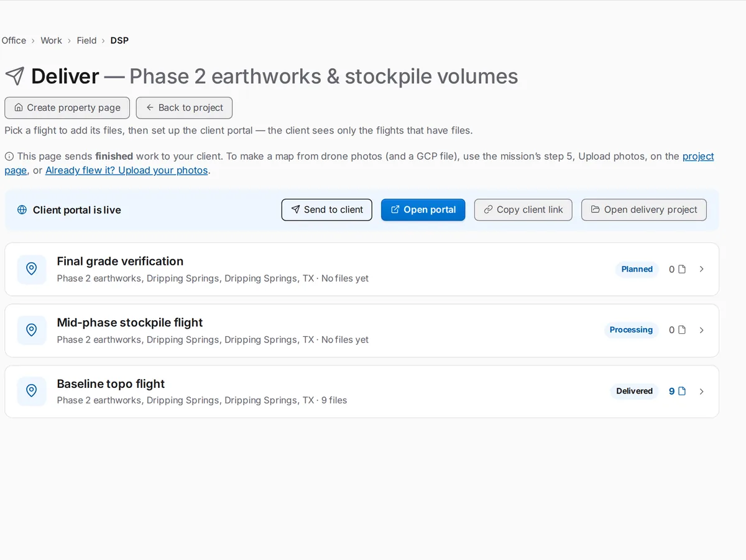This screenshot has height=560, width=746.
Task: Click location pin icon for Final grade verification
Action: pyautogui.click(x=32, y=269)
